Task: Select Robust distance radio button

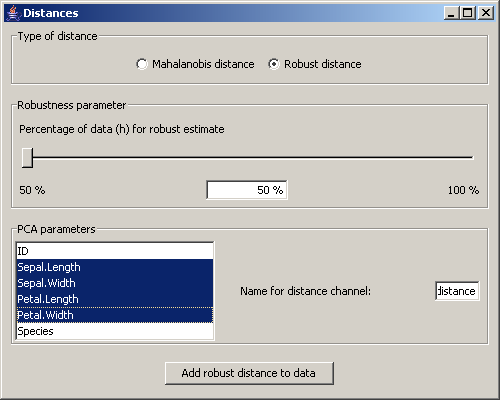Action: click(x=274, y=64)
